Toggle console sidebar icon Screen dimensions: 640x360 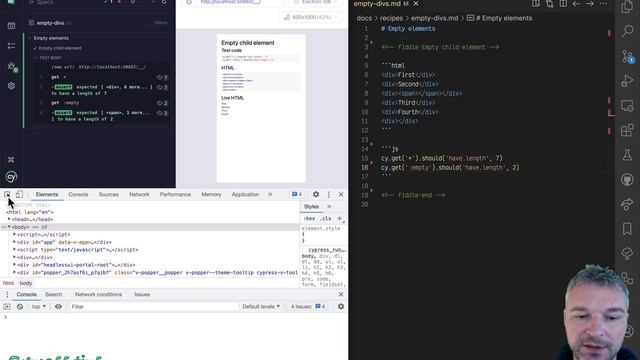click(7, 307)
